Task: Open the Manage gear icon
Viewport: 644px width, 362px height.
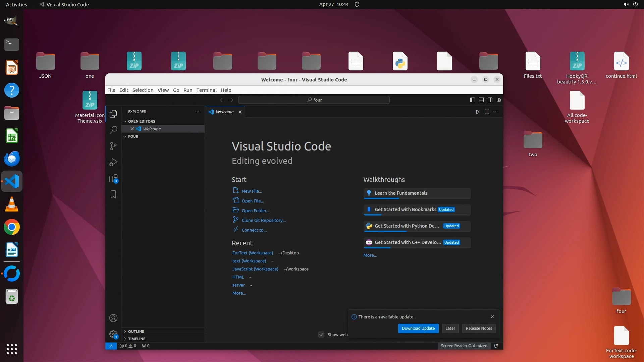Action: (113, 334)
